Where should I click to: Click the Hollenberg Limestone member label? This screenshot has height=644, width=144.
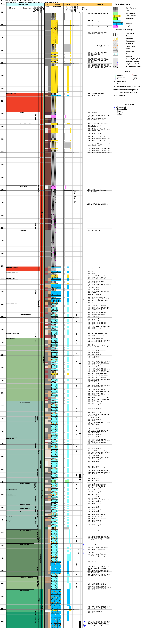(12, 267)
